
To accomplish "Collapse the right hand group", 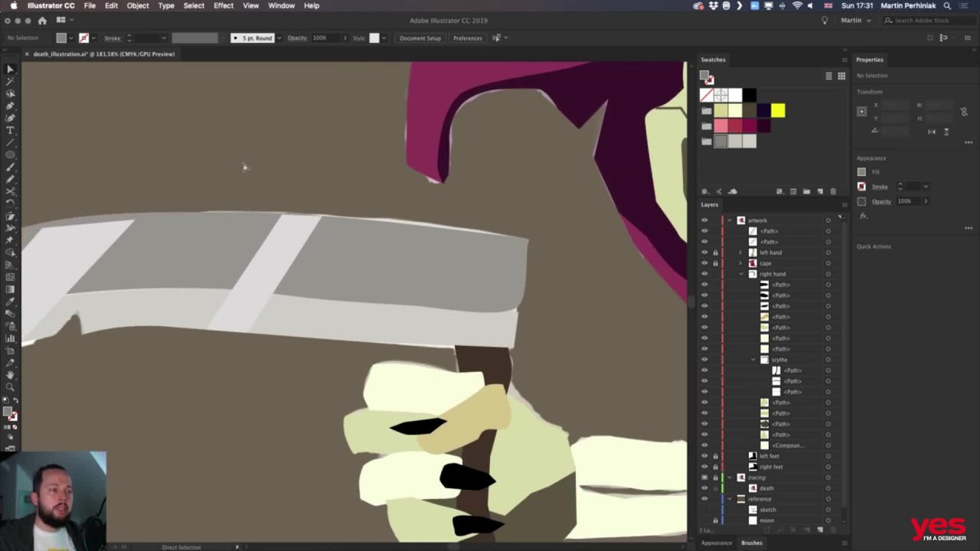I will pyautogui.click(x=740, y=274).
